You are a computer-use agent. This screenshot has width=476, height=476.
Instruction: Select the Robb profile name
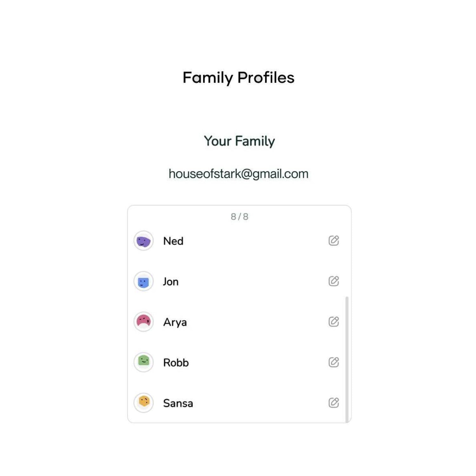pos(176,363)
